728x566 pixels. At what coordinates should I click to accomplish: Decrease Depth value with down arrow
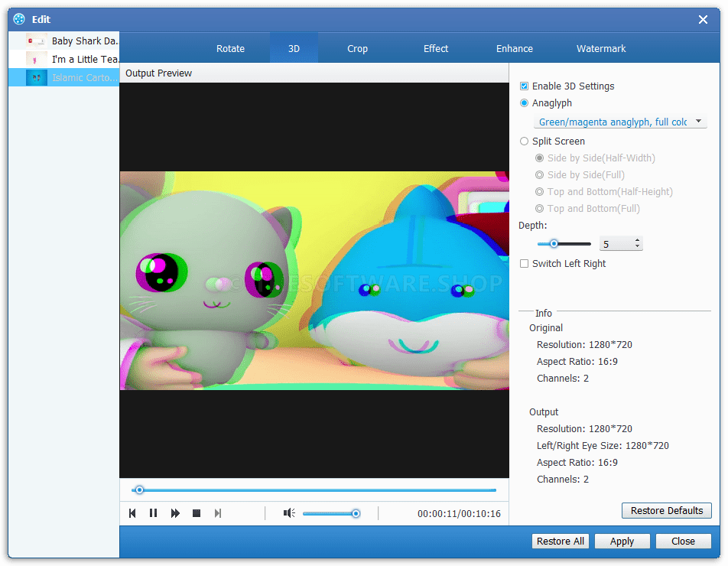[x=637, y=246]
